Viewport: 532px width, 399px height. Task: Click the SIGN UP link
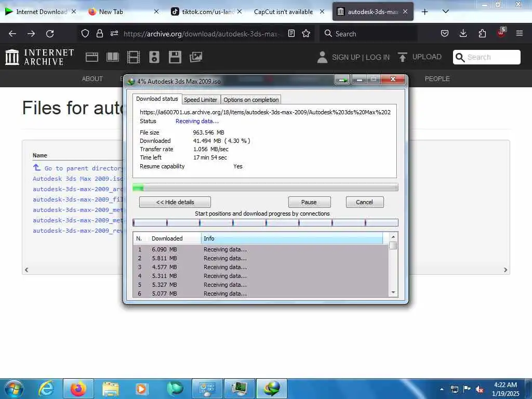pos(345,57)
